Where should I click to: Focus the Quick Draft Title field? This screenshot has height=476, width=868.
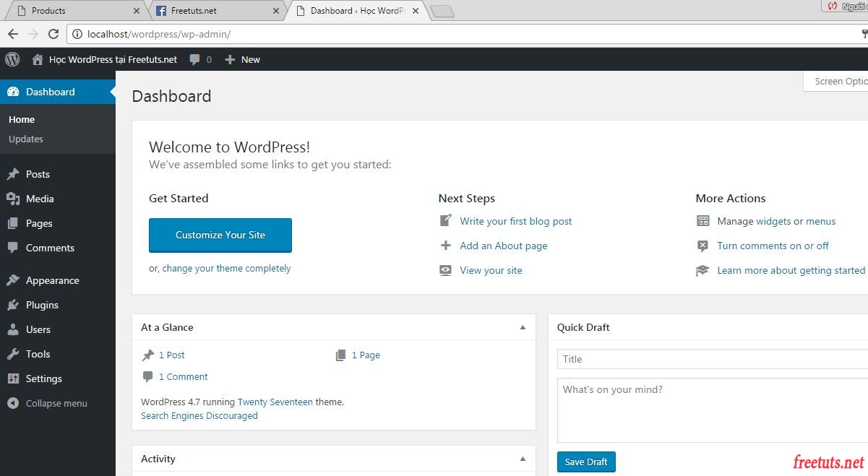click(x=713, y=359)
